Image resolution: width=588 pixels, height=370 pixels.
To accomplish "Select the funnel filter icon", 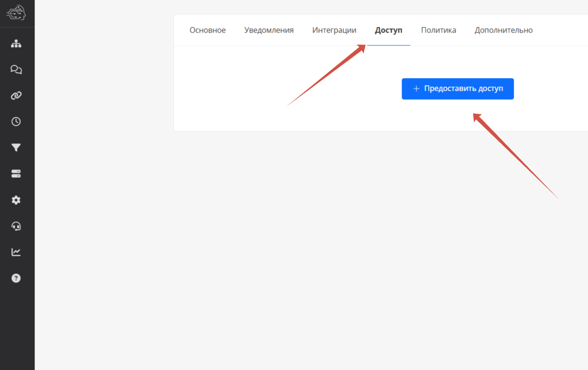I will pos(16,148).
